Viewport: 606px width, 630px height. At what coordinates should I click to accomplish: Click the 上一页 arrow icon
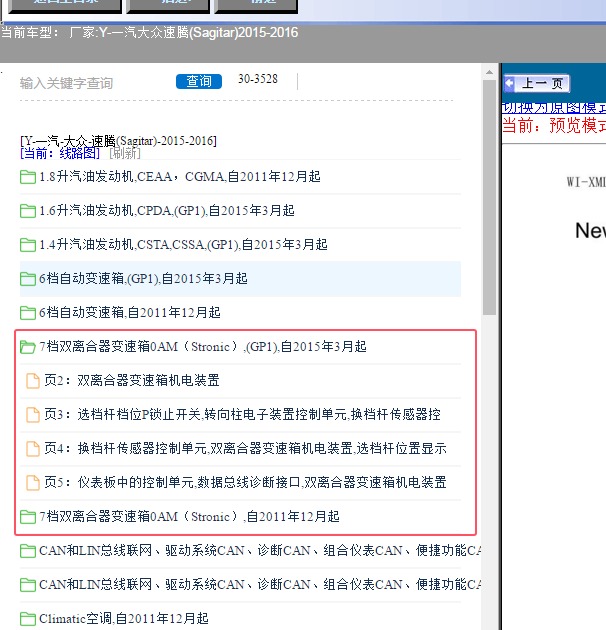coord(510,84)
